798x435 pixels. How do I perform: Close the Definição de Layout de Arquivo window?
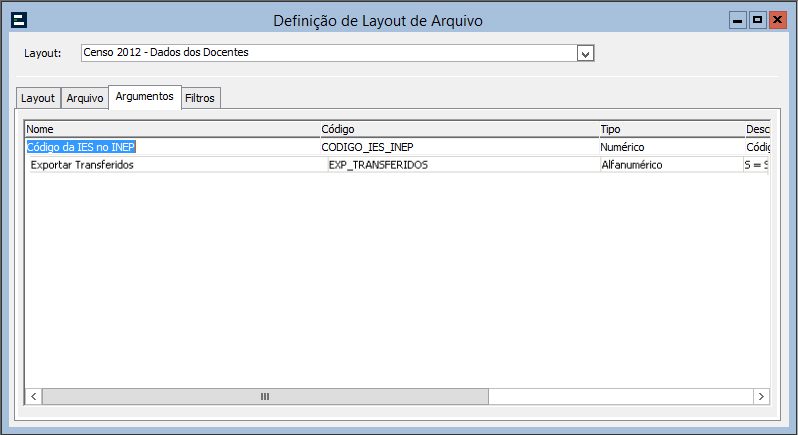pos(778,20)
